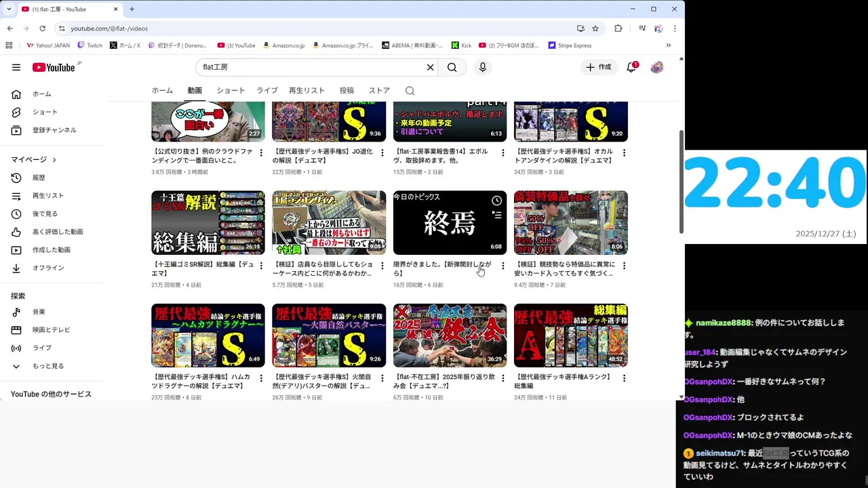Open options for 十王編ゴミSR解説 video
Image resolution: width=868 pixels, height=488 pixels.
tap(261, 266)
